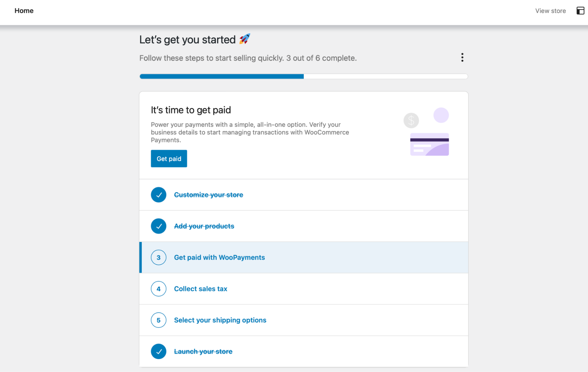
Task: Click the step 3 circle icon
Action: pos(159,258)
